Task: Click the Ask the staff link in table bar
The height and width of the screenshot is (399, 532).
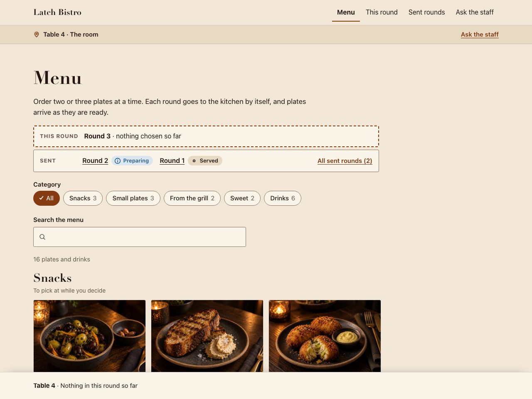Action: click(x=480, y=34)
